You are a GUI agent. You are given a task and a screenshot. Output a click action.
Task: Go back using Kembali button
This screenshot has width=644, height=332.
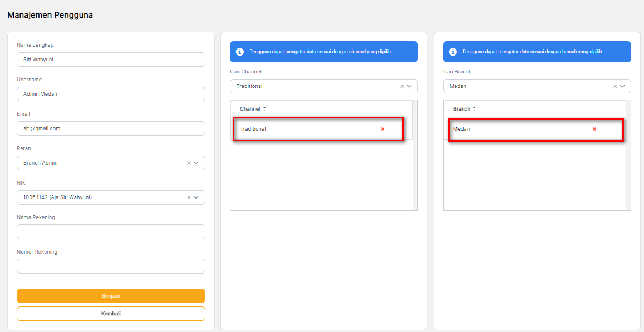(x=111, y=314)
